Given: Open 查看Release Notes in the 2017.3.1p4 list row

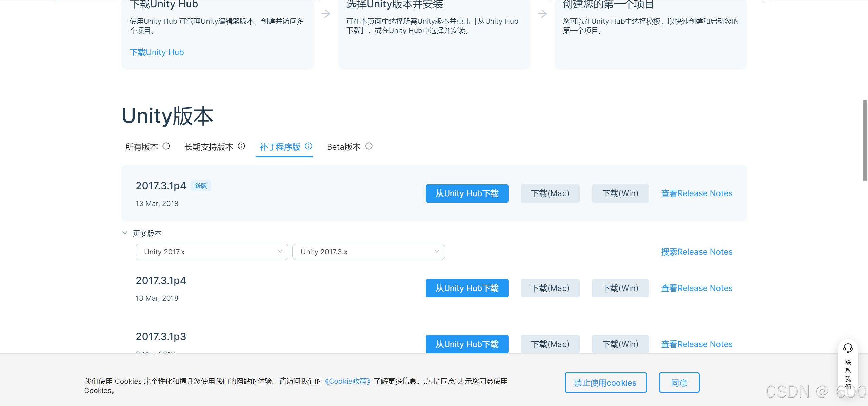Looking at the screenshot, I should click(x=697, y=288).
